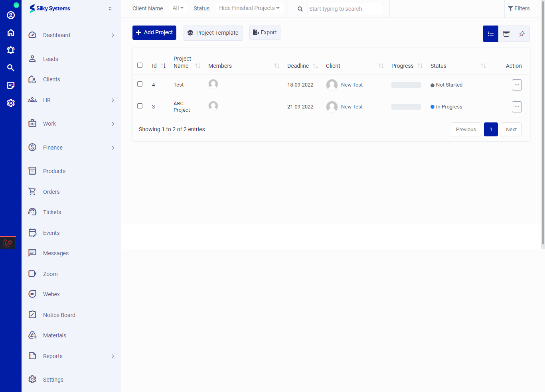
Task: Expand the Work submenu
Action: click(50, 124)
